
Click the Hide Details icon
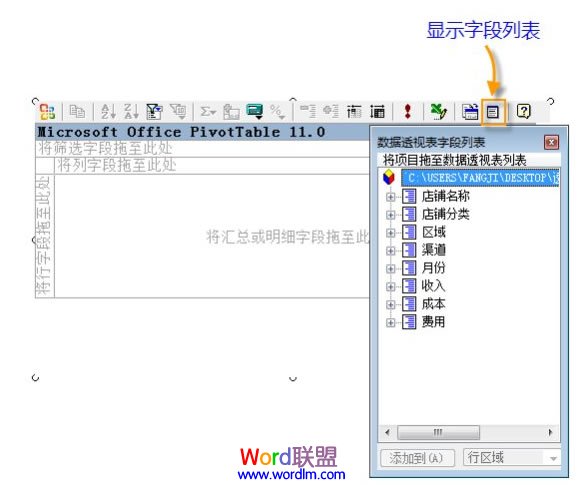click(x=354, y=112)
